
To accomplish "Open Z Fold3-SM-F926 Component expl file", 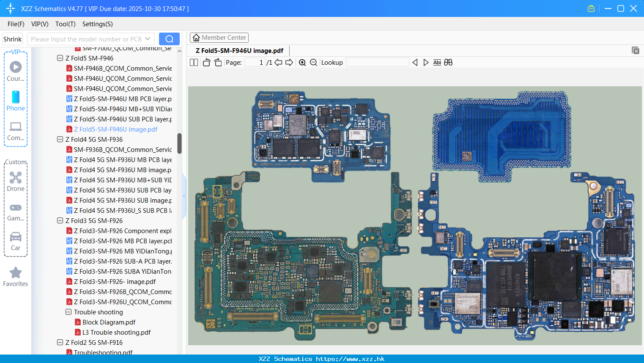I will pos(119,231).
